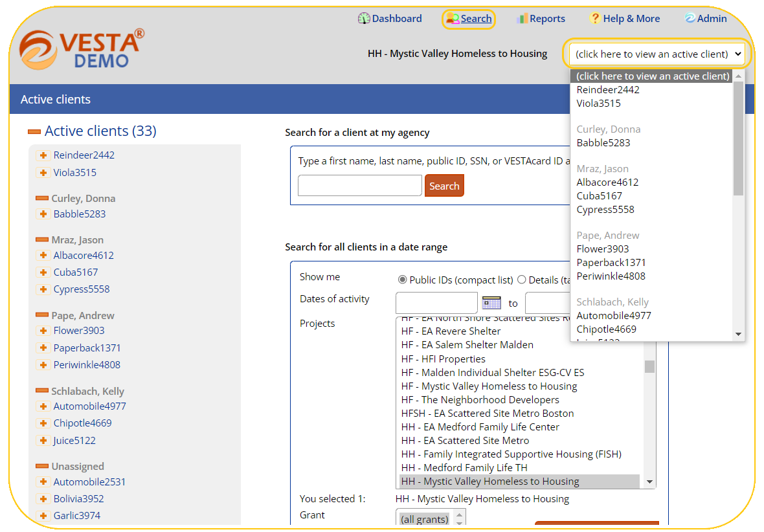
Task: Select HH - Mystic Valley Homeless to Housing project
Action: pos(519,482)
